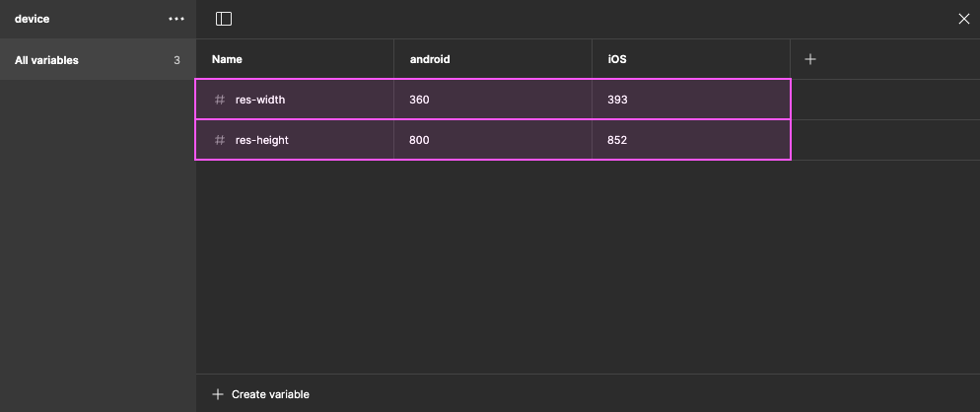Select All variables in sidebar
The image size is (980, 412).
[x=47, y=60]
